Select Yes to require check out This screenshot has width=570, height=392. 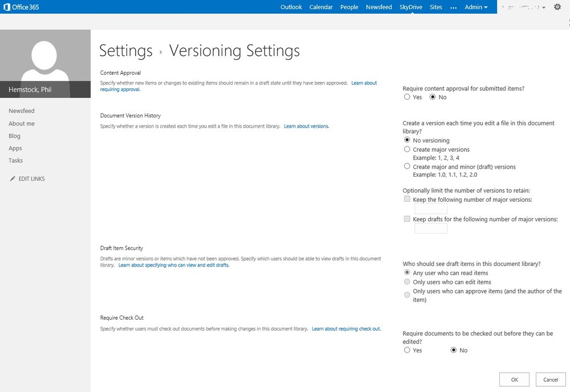coord(407,350)
